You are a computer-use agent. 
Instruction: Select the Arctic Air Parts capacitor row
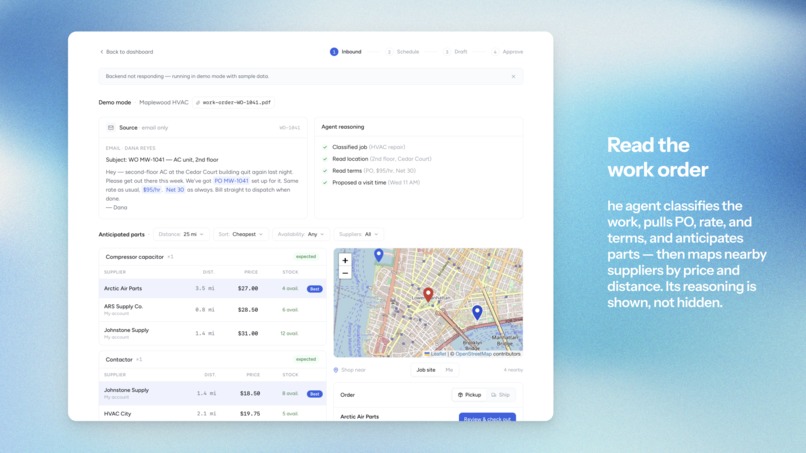(x=212, y=288)
